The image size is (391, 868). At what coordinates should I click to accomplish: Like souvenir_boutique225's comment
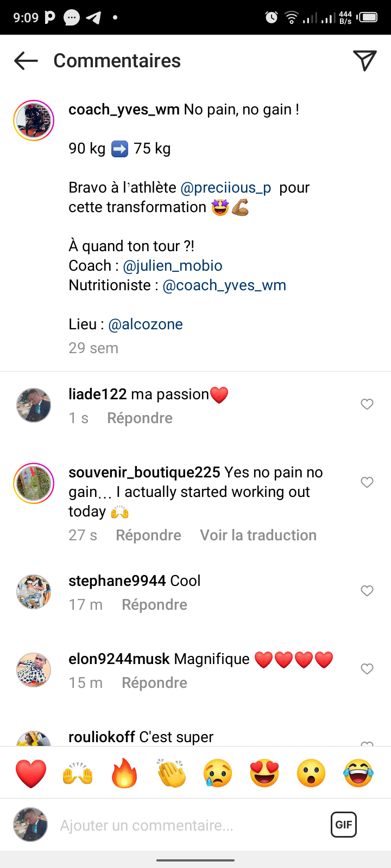367,482
